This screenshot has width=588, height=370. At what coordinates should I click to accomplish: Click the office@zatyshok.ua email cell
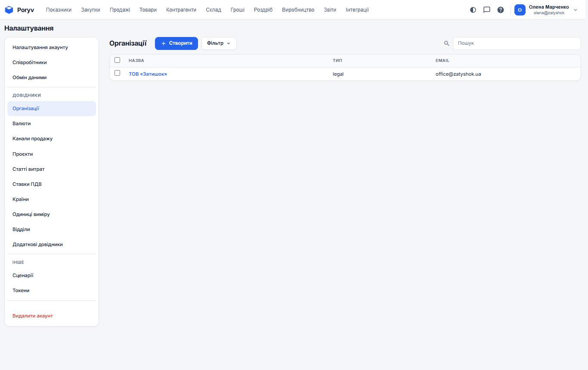coord(458,74)
